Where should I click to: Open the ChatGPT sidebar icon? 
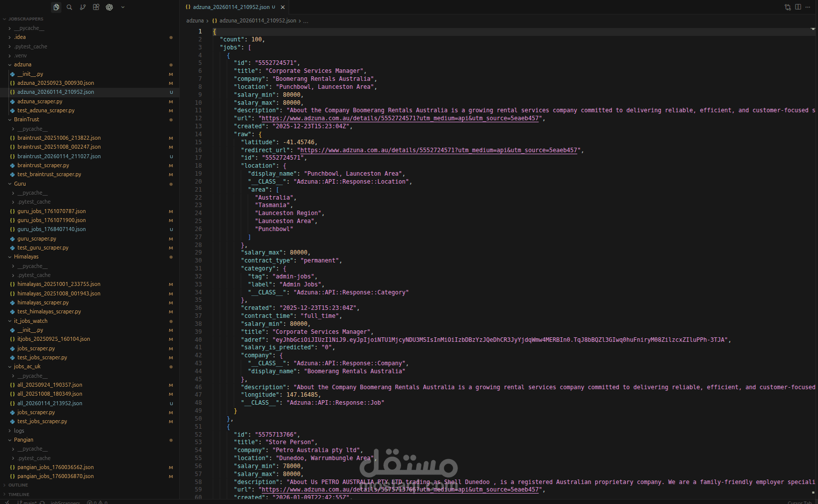pos(109,7)
